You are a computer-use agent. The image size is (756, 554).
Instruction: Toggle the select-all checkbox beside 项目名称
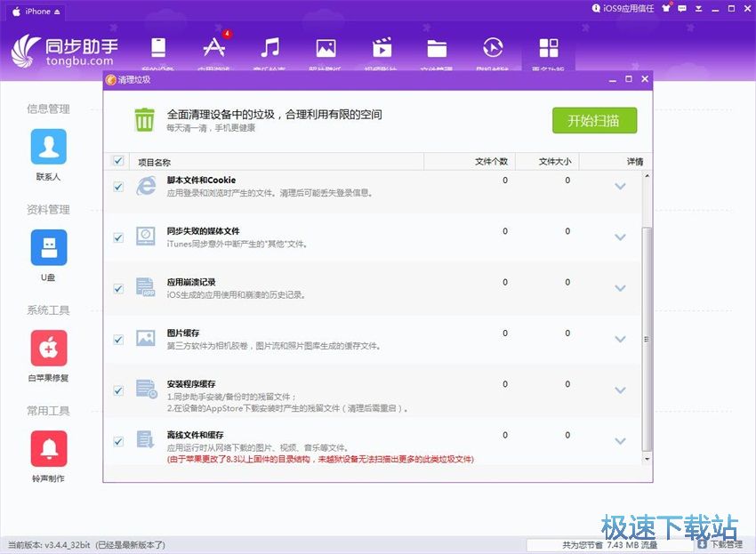[x=118, y=161]
